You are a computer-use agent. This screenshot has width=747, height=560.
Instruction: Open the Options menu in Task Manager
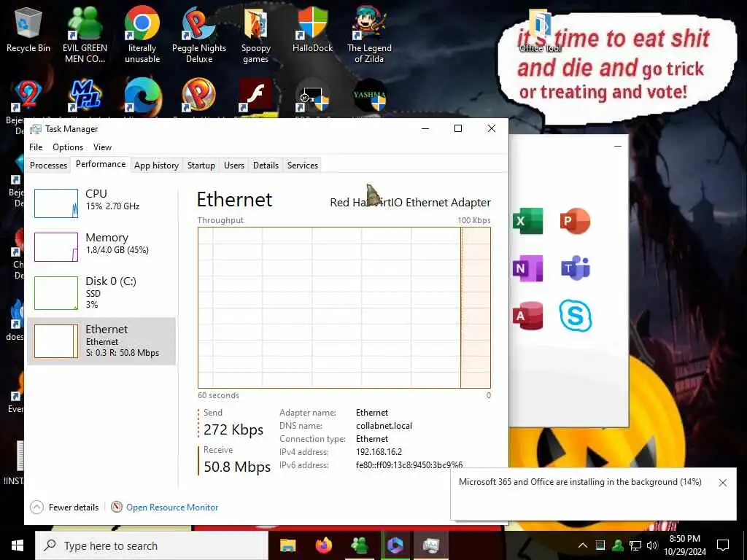[x=68, y=147]
